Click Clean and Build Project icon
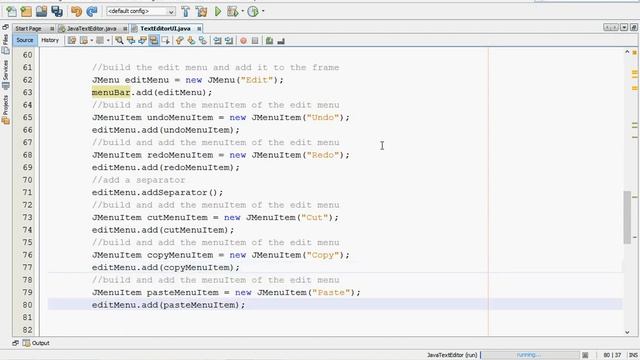Screen dimensions: 640x360 click(201, 11)
